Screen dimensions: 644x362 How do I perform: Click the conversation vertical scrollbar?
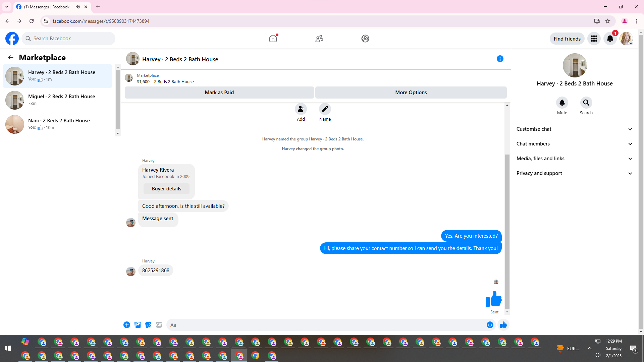tap(507, 231)
